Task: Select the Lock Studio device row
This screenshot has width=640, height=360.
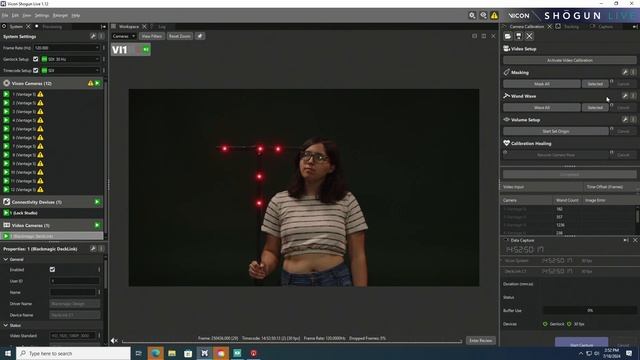Action: (x=52, y=213)
